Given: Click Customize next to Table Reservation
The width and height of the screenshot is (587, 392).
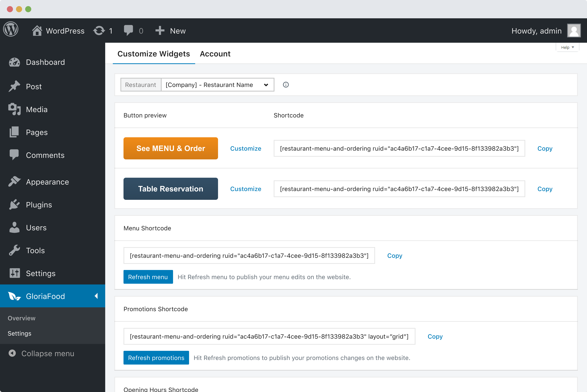Looking at the screenshot, I should click(245, 189).
